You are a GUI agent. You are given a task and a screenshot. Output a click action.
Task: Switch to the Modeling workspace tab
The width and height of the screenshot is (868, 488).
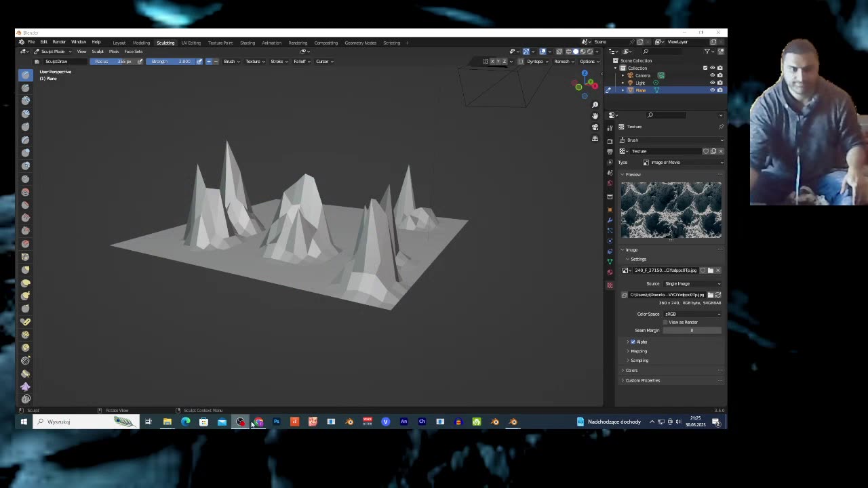click(x=141, y=43)
